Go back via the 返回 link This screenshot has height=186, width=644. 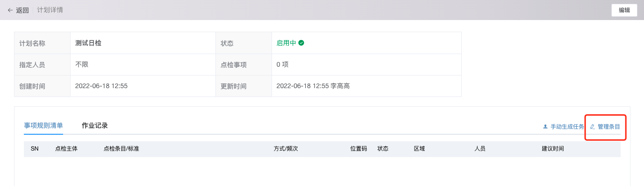[x=22, y=10]
